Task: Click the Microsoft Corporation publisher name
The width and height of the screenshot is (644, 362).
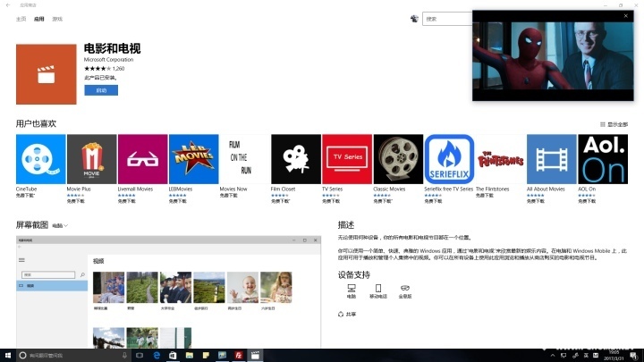Action: (x=108, y=60)
